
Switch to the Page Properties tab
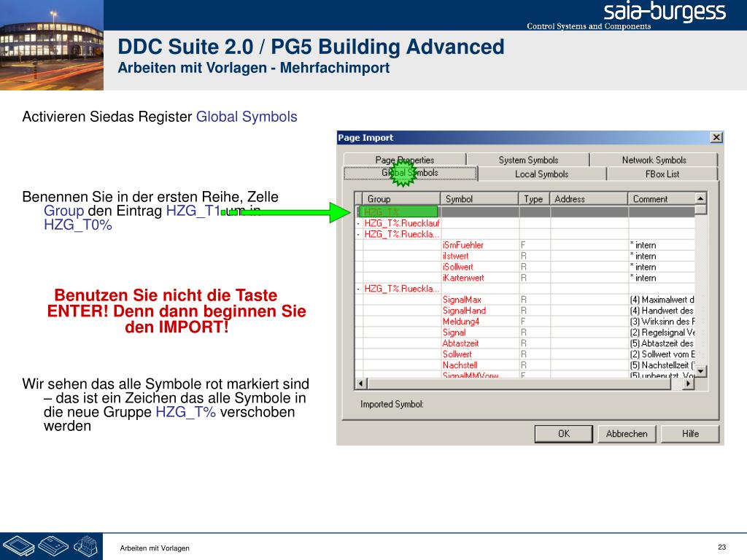pyautogui.click(x=404, y=160)
